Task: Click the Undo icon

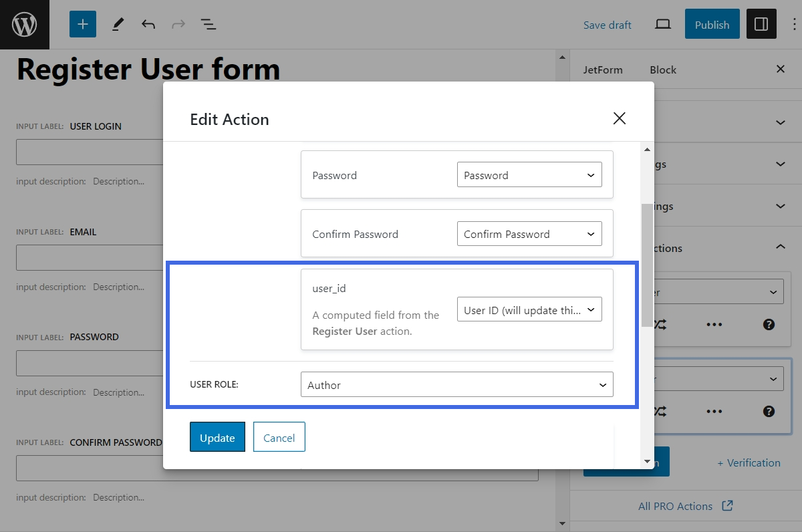Action: [x=147, y=24]
